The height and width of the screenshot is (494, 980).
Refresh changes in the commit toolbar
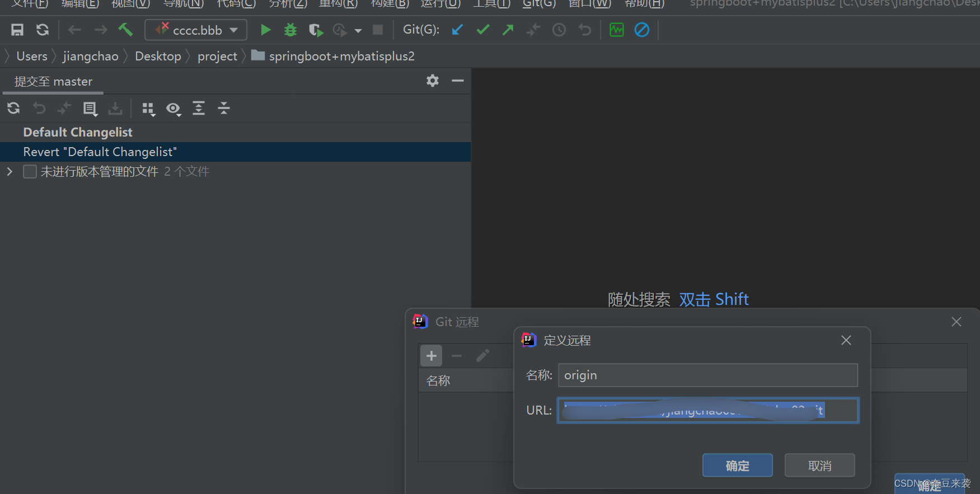[x=13, y=108]
